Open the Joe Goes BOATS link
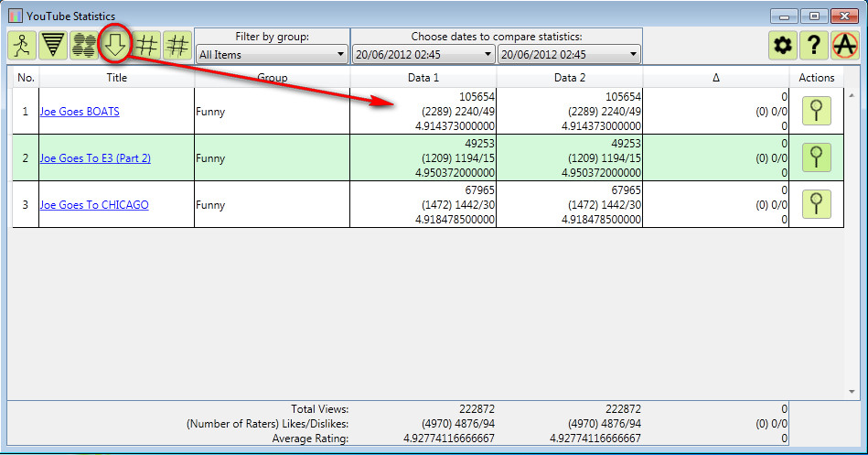The height and width of the screenshot is (455, 868). coord(80,112)
